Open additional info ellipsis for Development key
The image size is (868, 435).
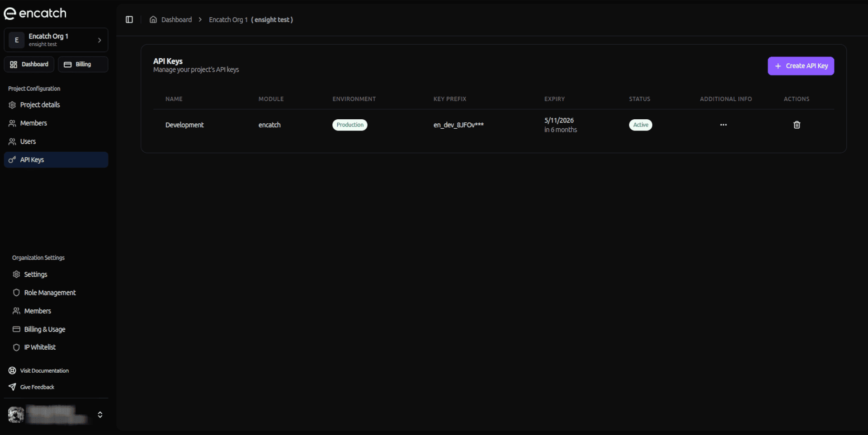(x=723, y=125)
